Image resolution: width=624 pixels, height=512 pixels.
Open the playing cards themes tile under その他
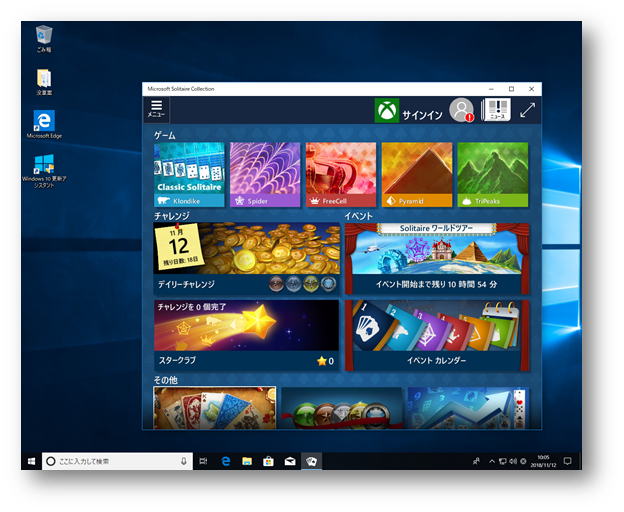tap(214, 408)
